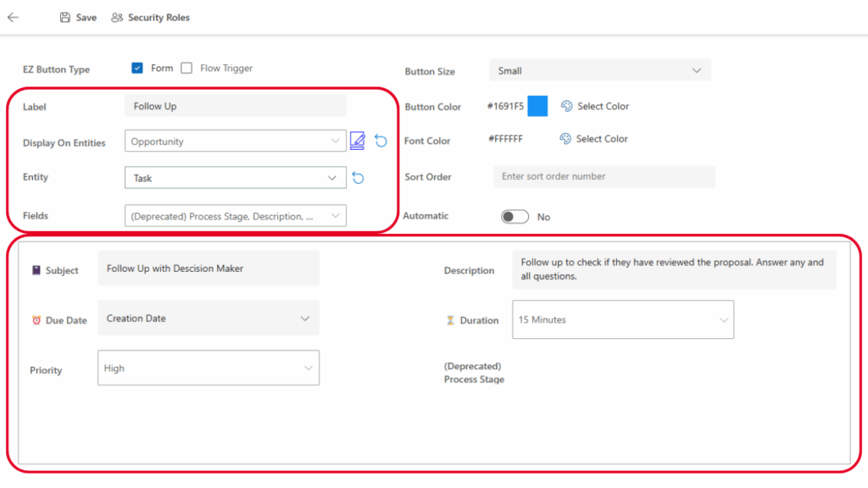Click the blue button color swatch
The image size is (868, 488).
click(537, 106)
